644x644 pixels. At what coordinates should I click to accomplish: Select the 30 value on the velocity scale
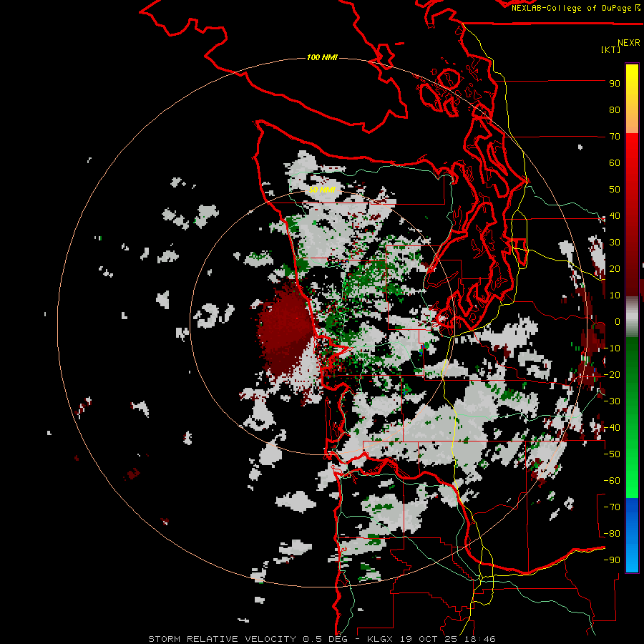pyautogui.click(x=615, y=243)
